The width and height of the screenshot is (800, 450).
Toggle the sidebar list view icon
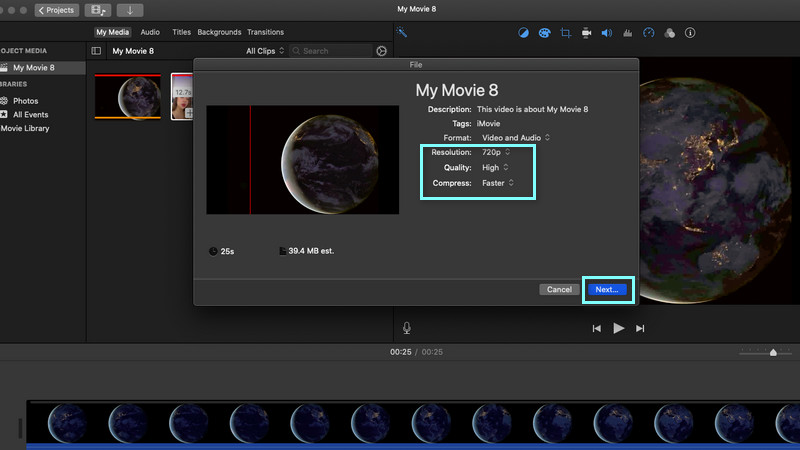(96, 51)
